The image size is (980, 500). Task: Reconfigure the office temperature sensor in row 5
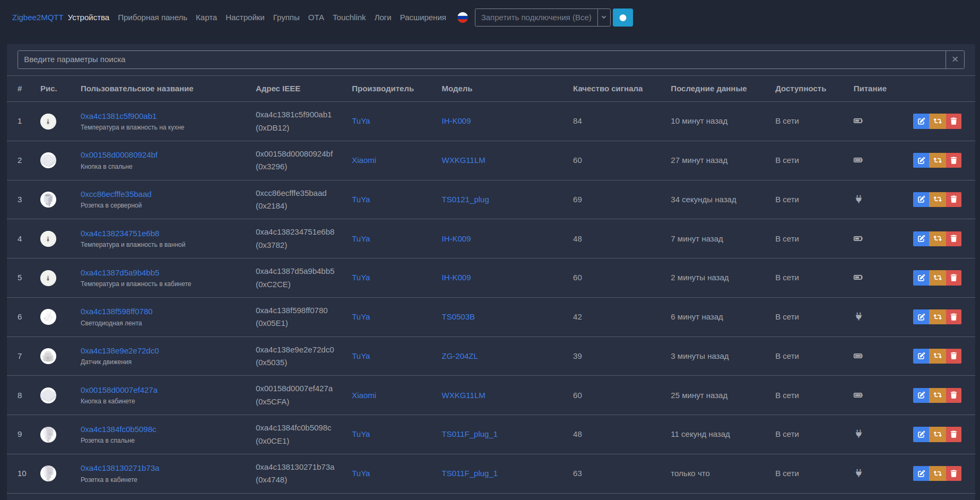tap(938, 278)
